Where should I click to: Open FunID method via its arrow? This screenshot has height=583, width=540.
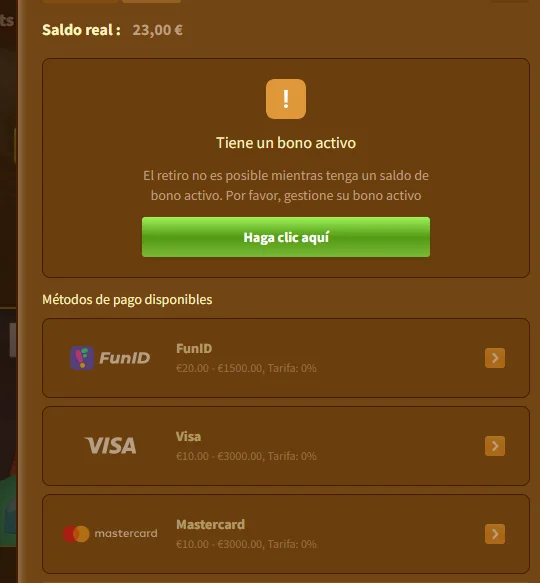point(495,358)
